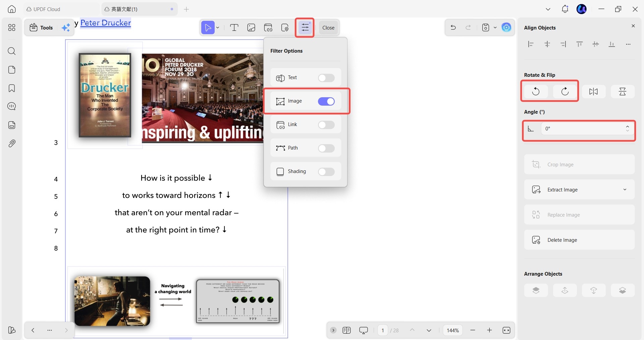Redo the last action
Viewport: 644px width, 340px height.
468,27
